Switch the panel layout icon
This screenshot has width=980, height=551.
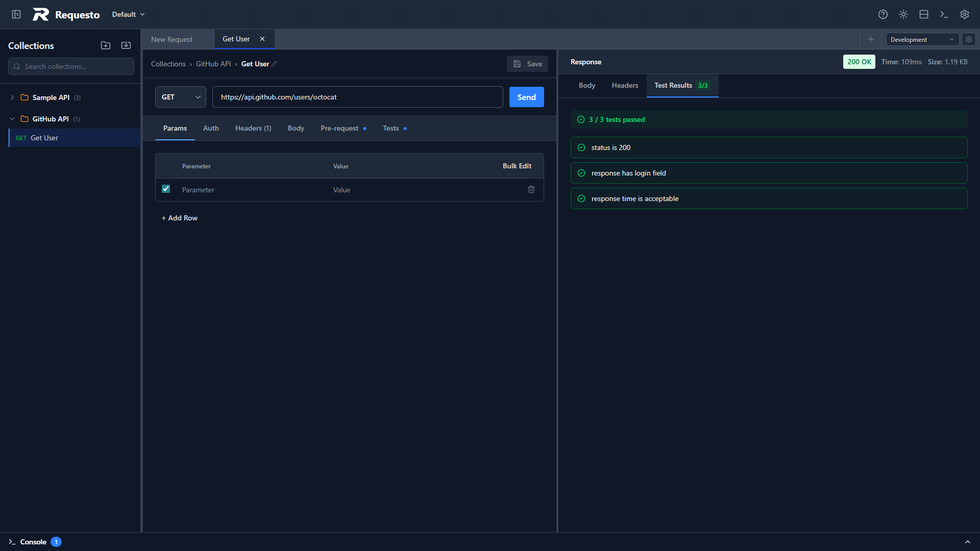point(924,14)
